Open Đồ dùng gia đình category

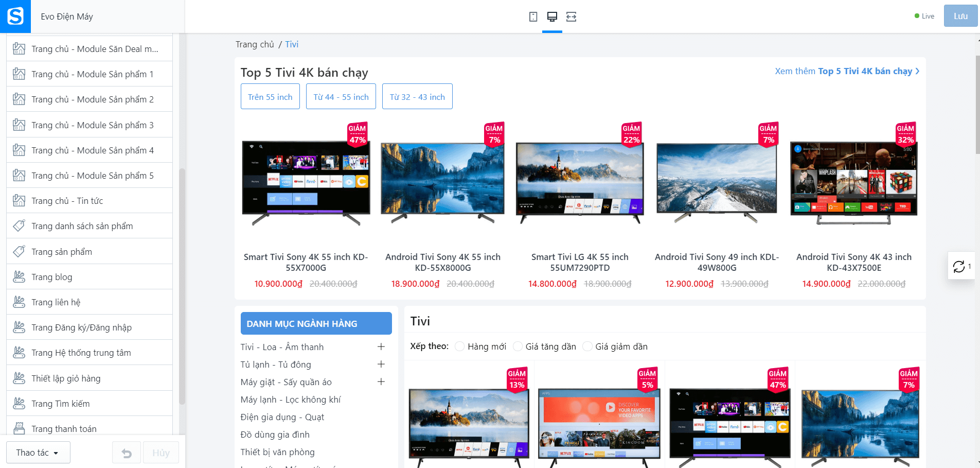click(275, 435)
